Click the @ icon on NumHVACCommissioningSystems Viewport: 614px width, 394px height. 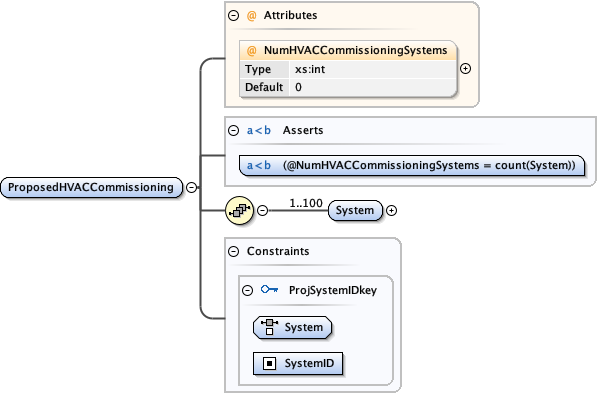[251, 51]
